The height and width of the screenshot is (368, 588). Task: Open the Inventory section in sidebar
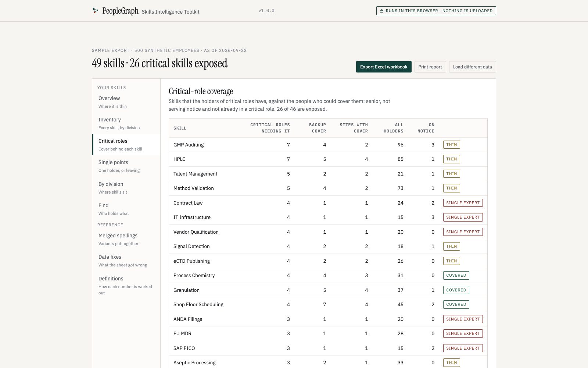[126, 123]
